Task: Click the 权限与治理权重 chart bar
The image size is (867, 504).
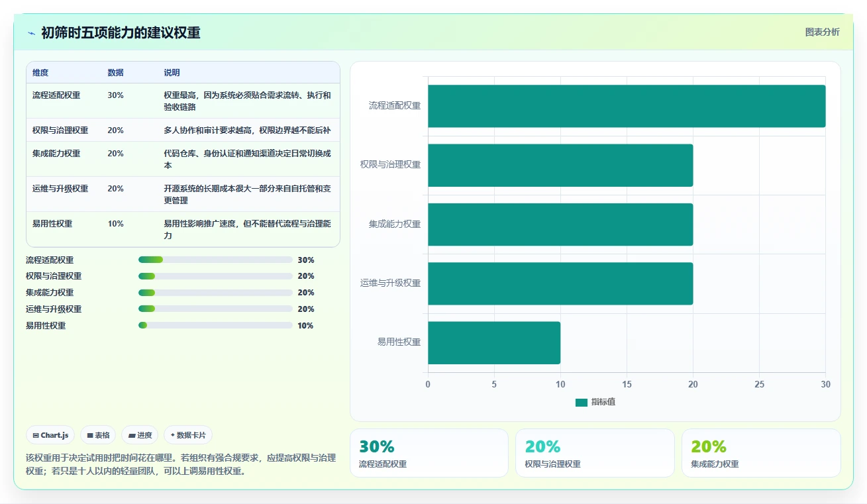Action: coord(560,165)
